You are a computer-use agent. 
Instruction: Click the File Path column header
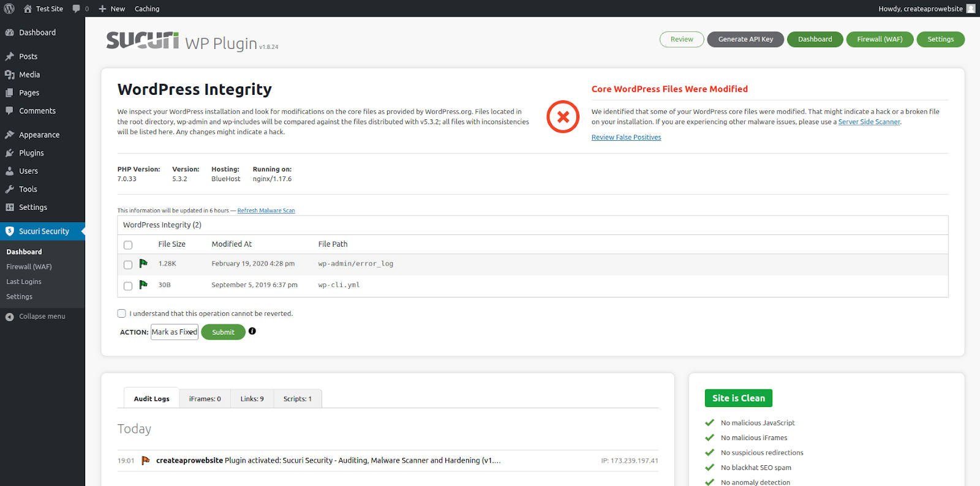(333, 244)
